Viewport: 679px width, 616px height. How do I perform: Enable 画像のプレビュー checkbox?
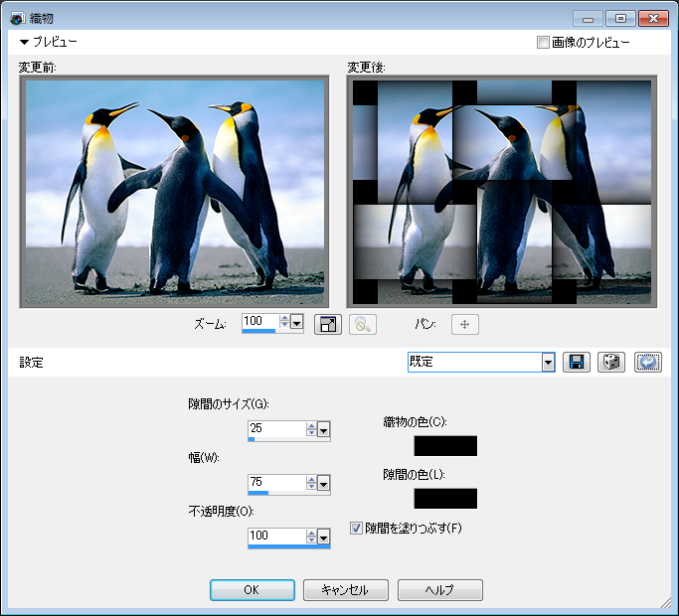tap(543, 43)
